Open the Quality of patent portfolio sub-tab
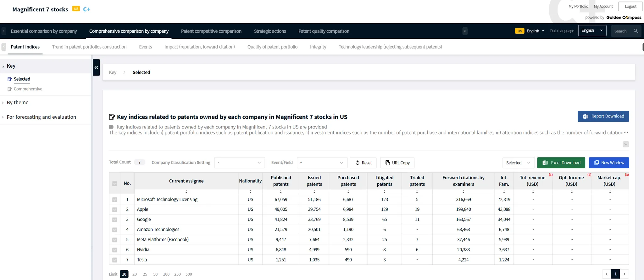 click(272, 47)
